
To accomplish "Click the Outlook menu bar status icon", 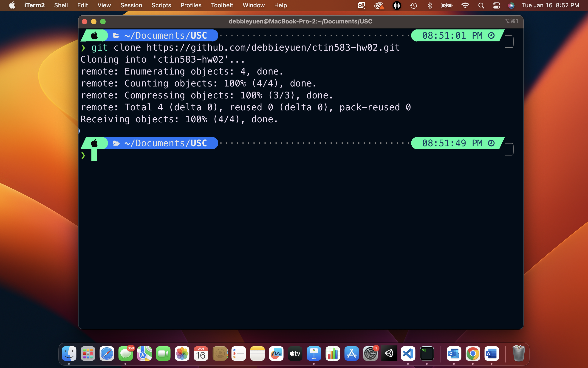I will 361,5.
